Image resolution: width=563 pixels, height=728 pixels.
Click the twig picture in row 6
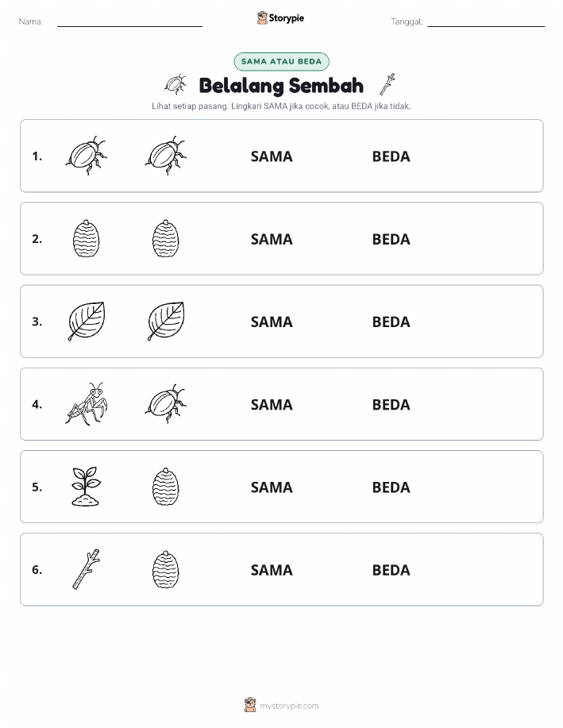(87, 569)
